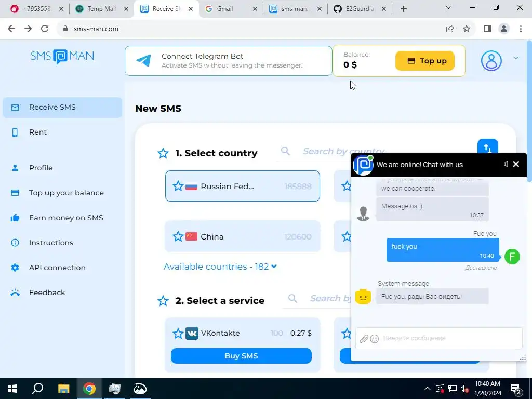Click the sort arrows button
Screen dimensions: 532x399
[487, 147]
